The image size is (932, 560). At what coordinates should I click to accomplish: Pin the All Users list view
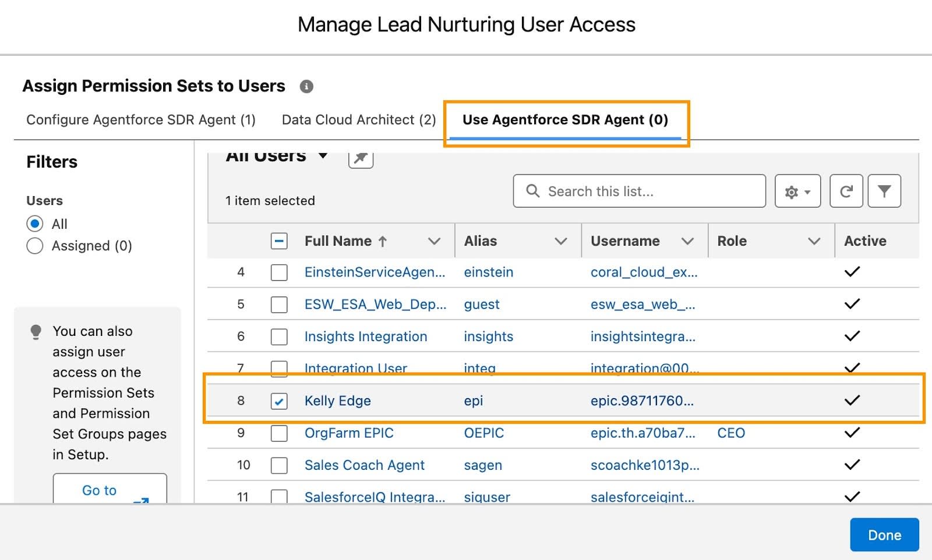(360, 157)
